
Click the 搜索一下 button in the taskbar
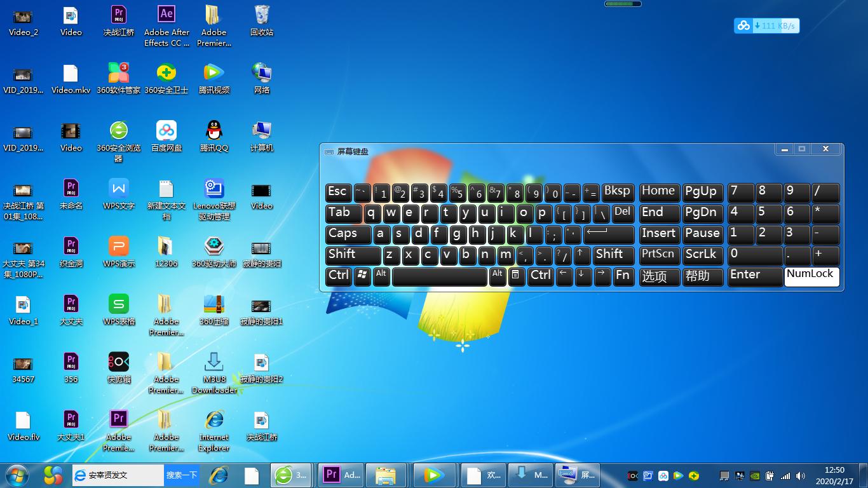pos(181,475)
